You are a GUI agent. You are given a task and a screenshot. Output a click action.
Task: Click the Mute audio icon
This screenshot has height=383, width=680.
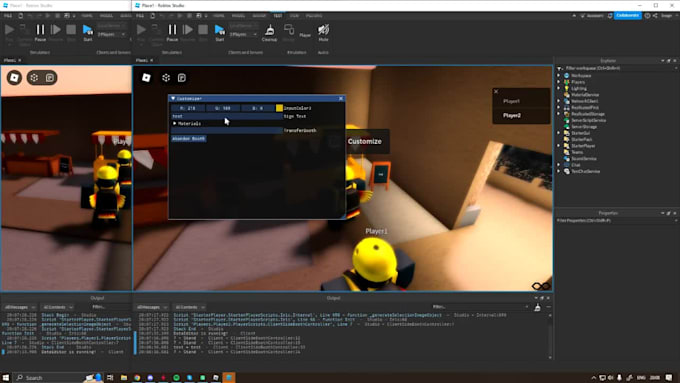click(323, 33)
